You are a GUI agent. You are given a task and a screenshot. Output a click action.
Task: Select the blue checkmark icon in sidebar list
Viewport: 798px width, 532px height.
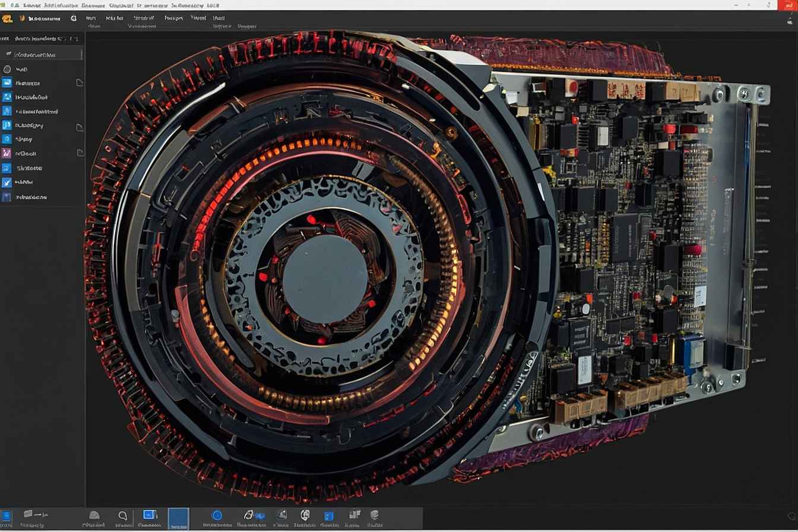pyautogui.click(x=7, y=183)
